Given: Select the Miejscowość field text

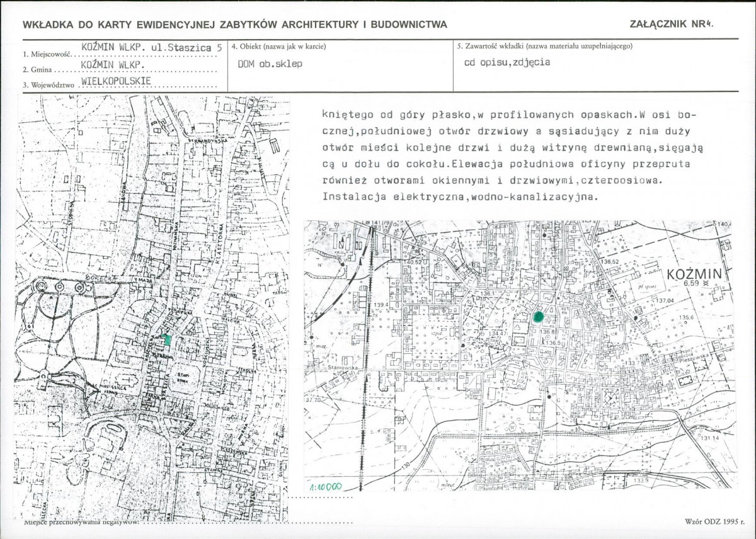Looking at the screenshot, I should 152,47.
